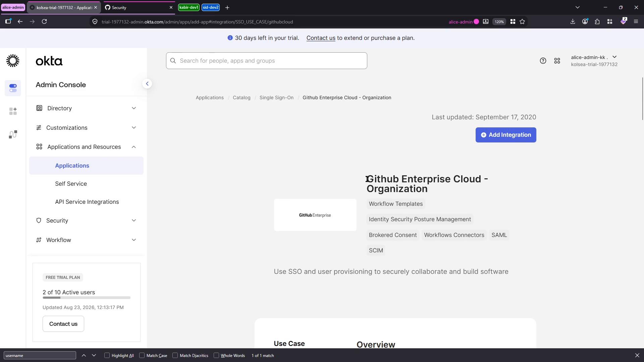
Task: Go back with the browser back arrow
Action: pyautogui.click(x=20, y=21)
